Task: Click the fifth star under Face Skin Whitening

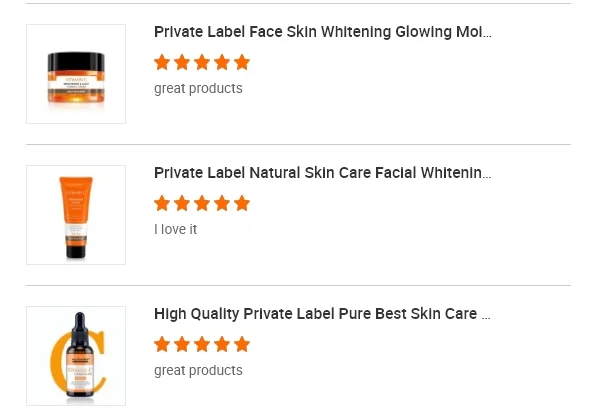Action: (x=242, y=63)
